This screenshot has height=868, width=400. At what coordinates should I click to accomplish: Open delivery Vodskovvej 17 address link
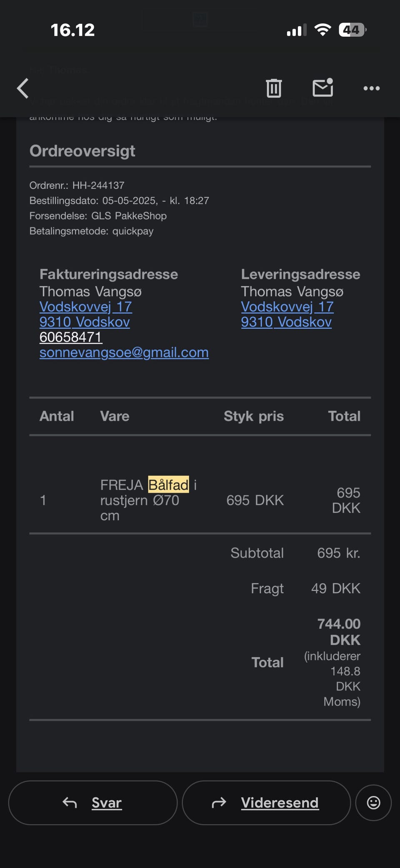[x=287, y=307]
